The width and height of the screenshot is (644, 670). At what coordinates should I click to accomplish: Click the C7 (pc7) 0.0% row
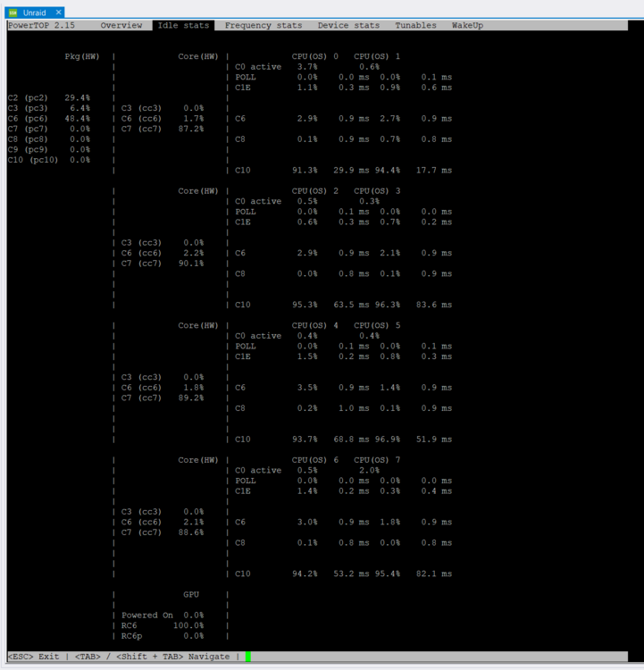49,129
